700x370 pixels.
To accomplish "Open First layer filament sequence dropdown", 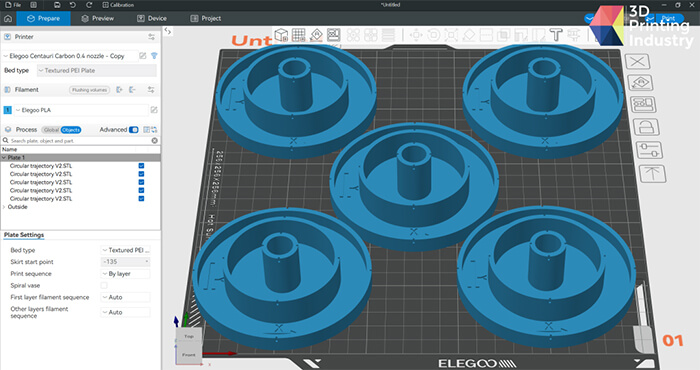I will pos(125,297).
